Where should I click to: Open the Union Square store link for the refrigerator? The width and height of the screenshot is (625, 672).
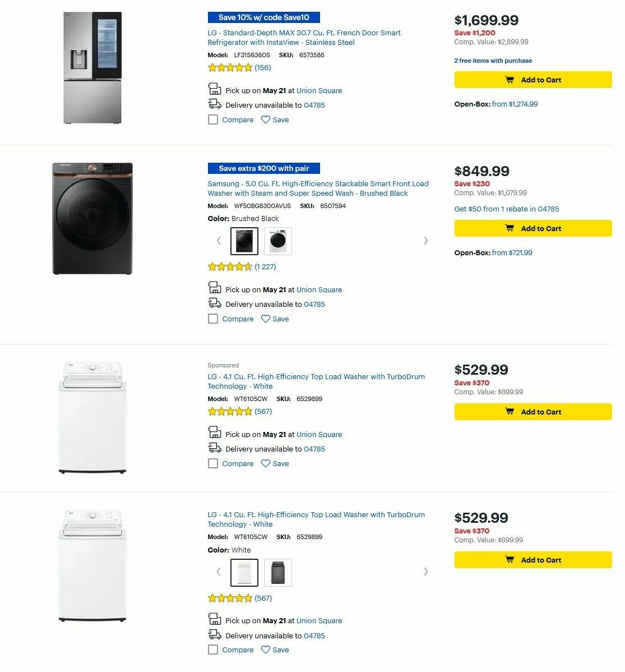coord(320,90)
